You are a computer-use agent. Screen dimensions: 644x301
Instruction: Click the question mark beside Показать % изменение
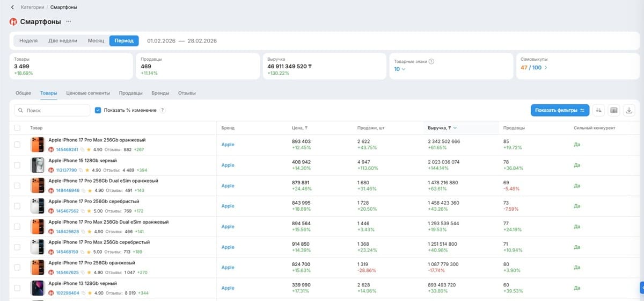[162, 110]
